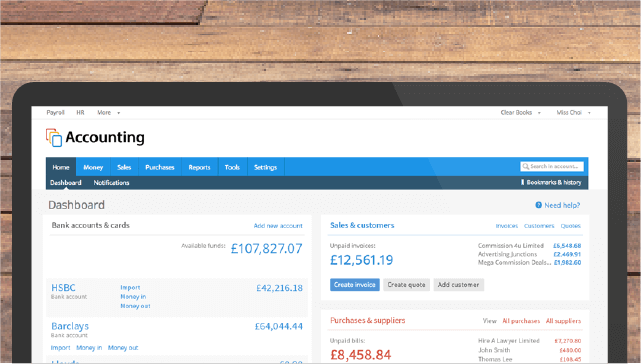The width and height of the screenshot is (641, 364).
Task: Focus the Search in accounts field
Action: (552, 166)
